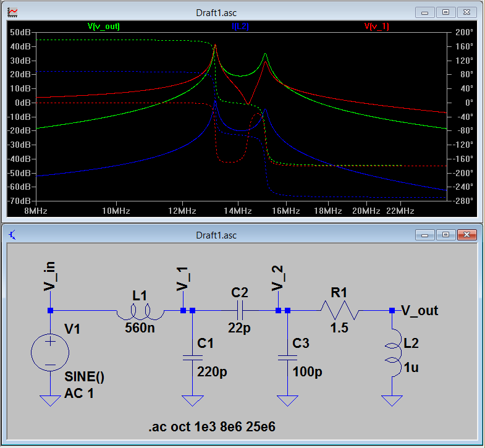Click the V1 component name label
Image resolution: width=485 pixels, height=448 pixels.
coord(72,329)
